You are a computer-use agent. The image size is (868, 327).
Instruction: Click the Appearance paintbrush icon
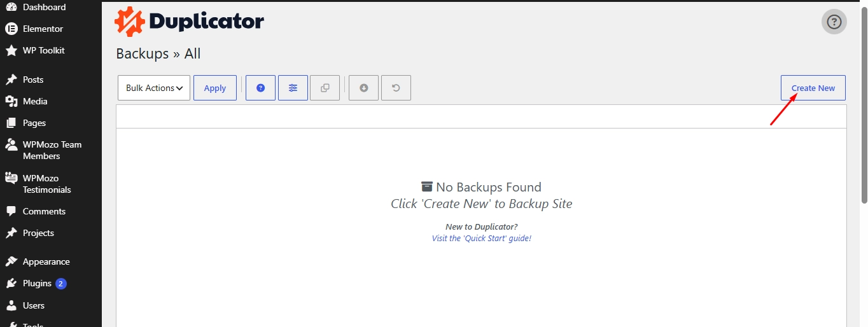coord(11,261)
